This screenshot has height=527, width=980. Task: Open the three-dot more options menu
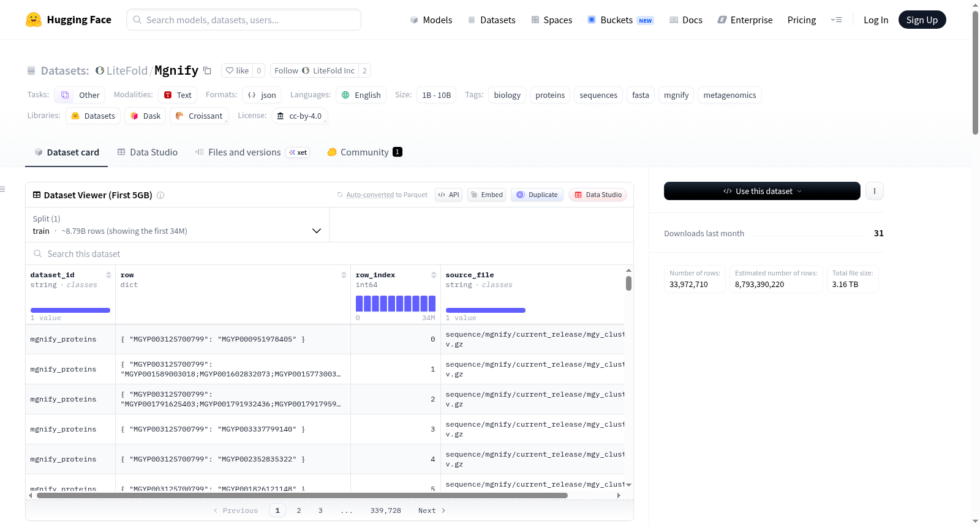coord(874,191)
